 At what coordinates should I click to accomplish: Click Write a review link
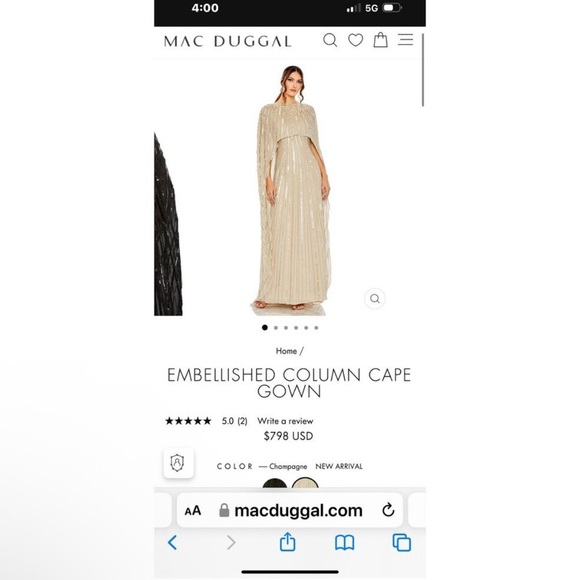[x=285, y=421]
